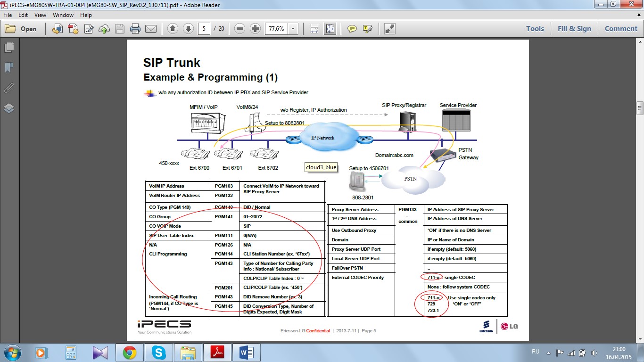644x362 pixels.
Task: Open the Window menu
Action: pyautogui.click(x=63, y=15)
